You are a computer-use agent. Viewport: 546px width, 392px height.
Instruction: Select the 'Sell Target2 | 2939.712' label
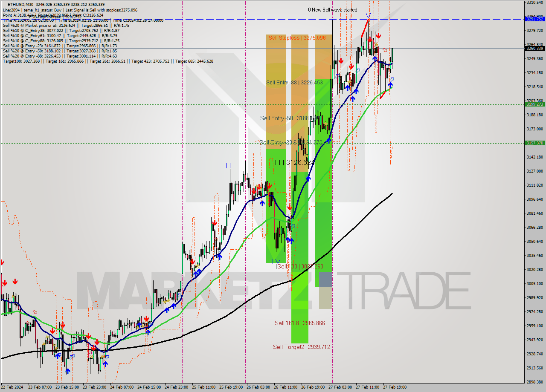pos(302,347)
